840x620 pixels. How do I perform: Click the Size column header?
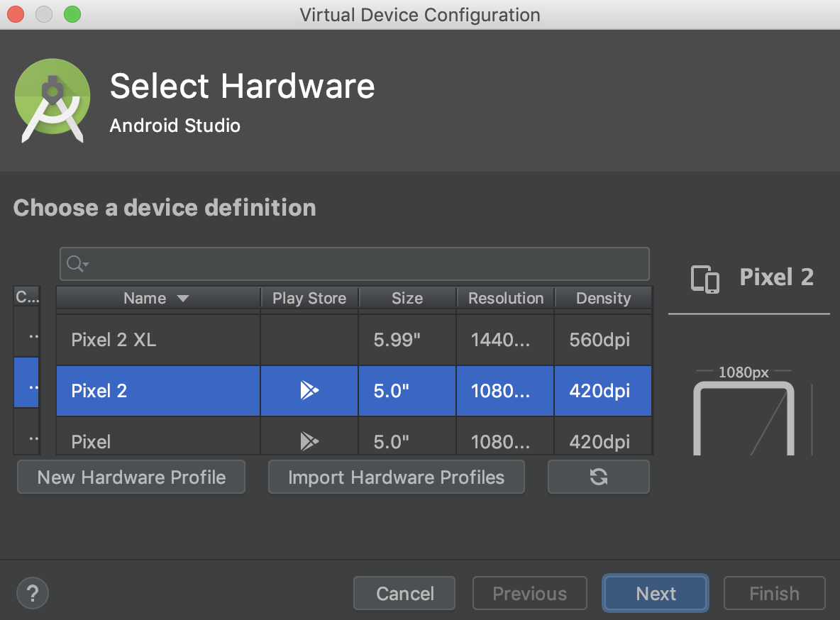[x=407, y=298]
